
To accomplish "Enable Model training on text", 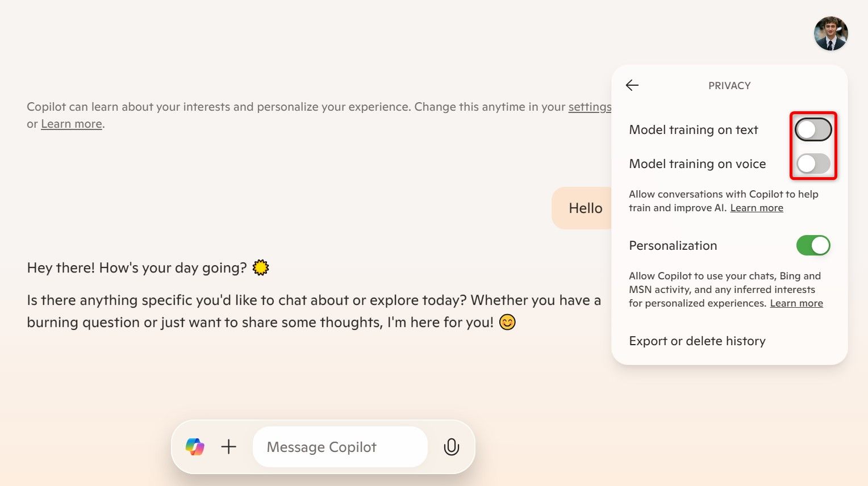I will [x=813, y=130].
